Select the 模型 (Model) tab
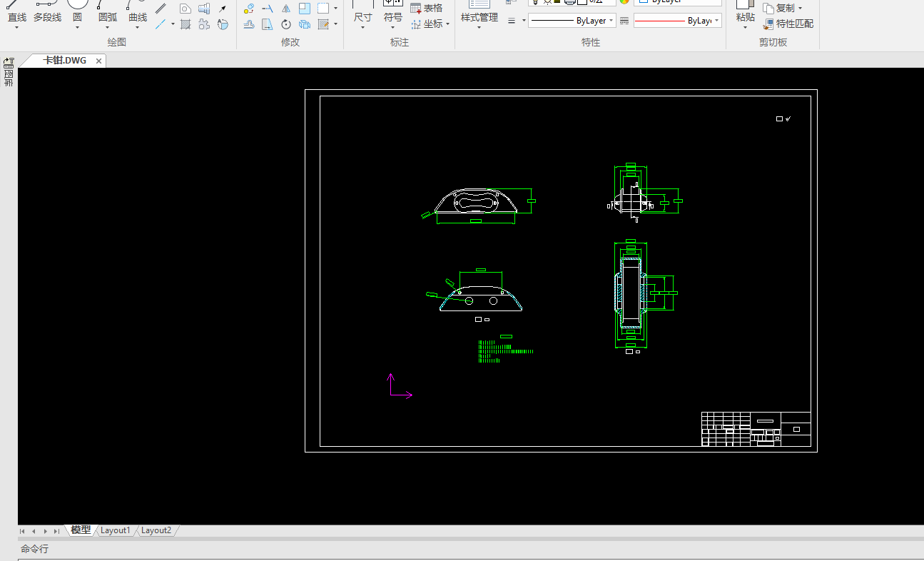The width and height of the screenshot is (924, 561). tap(81, 530)
